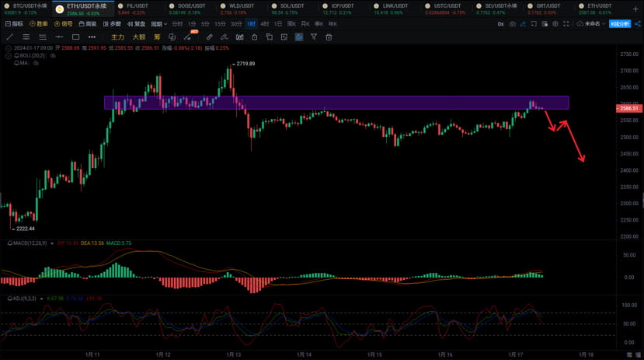644x360 pixels.
Task: Click the highlighted blue drawing tool icon
Action: tap(299, 37)
